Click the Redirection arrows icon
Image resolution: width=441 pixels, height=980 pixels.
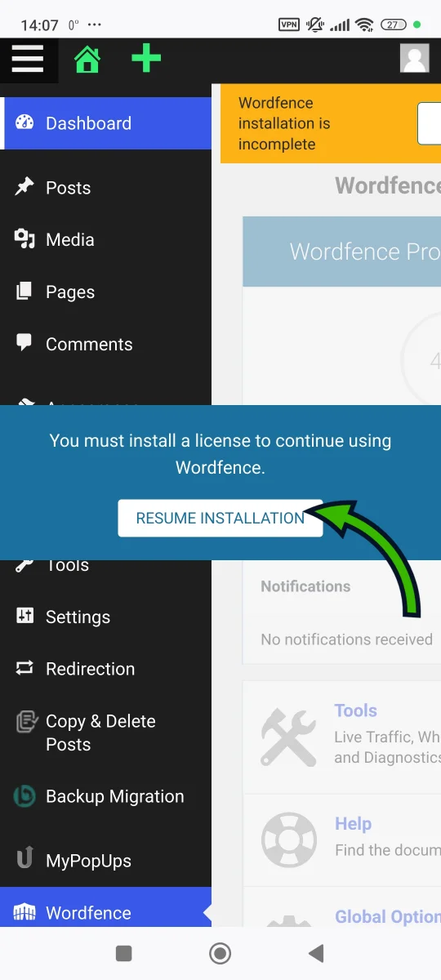pos(24,669)
